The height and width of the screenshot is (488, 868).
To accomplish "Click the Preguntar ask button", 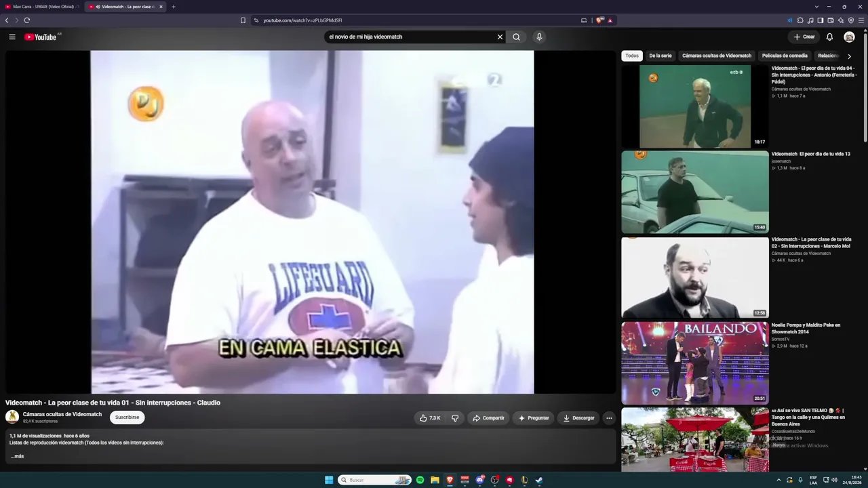I will (534, 418).
